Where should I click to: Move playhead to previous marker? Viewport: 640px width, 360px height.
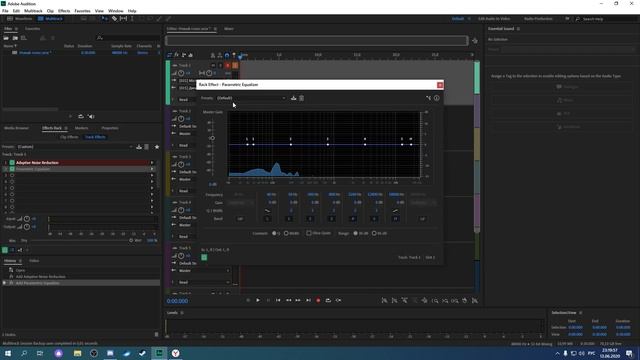[x=278, y=300]
